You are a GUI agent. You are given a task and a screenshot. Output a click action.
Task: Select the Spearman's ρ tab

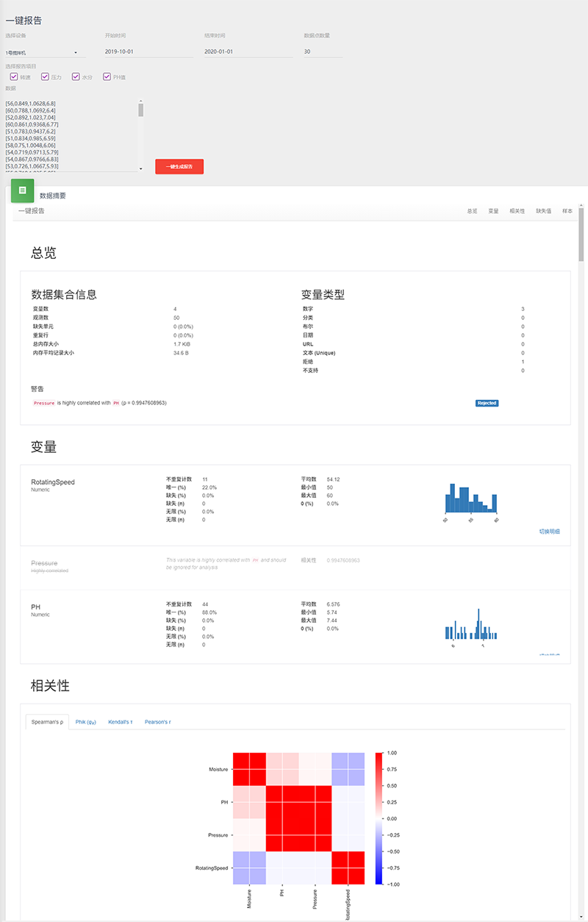point(47,722)
